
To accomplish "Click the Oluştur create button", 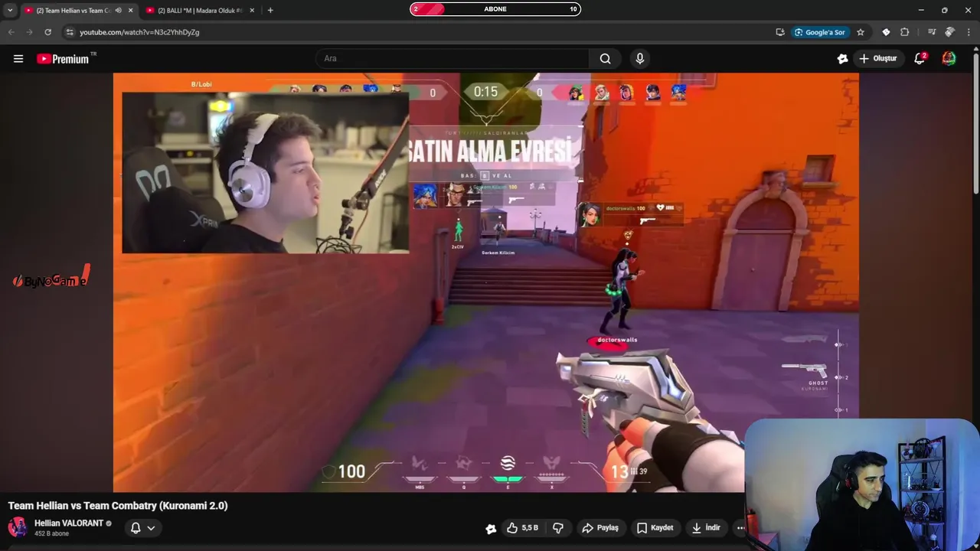I will (x=878, y=58).
